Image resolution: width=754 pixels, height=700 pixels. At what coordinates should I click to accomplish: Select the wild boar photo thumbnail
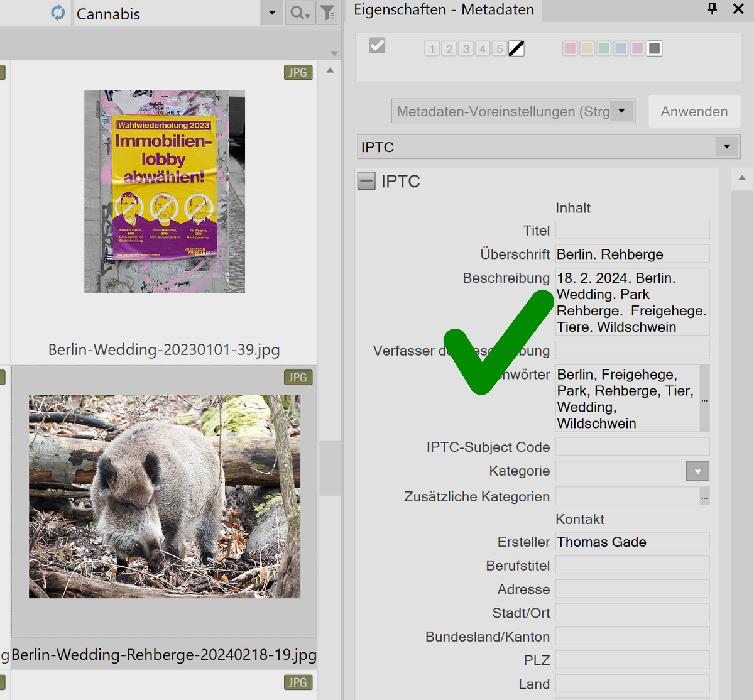tap(165, 496)
